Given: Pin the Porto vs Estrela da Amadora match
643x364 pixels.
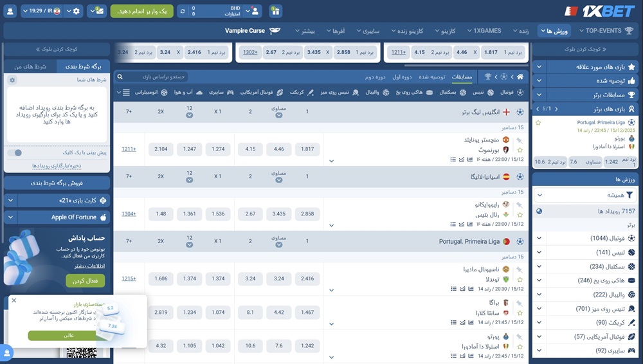Looking at the screenshot, I should coord(520,337).
